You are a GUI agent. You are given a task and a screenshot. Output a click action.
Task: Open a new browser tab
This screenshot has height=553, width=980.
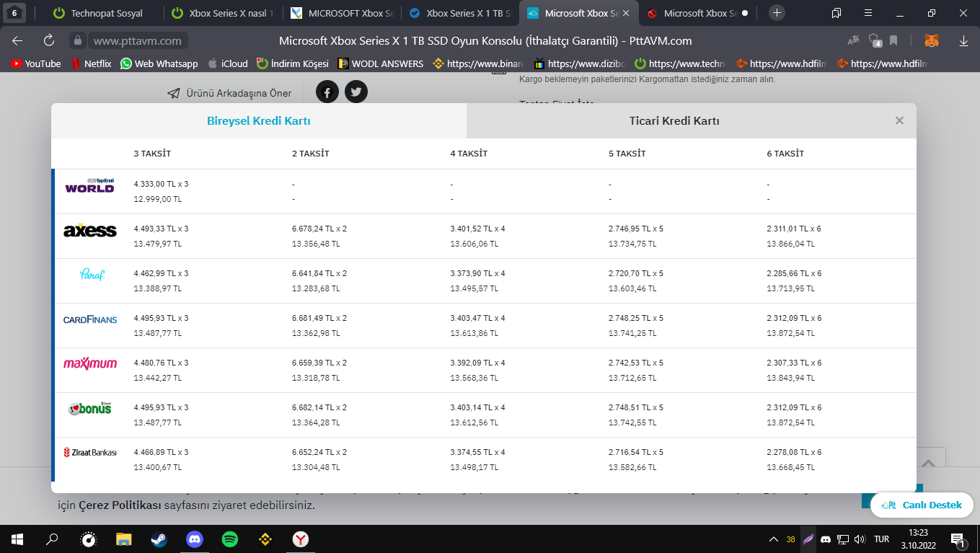777,13
